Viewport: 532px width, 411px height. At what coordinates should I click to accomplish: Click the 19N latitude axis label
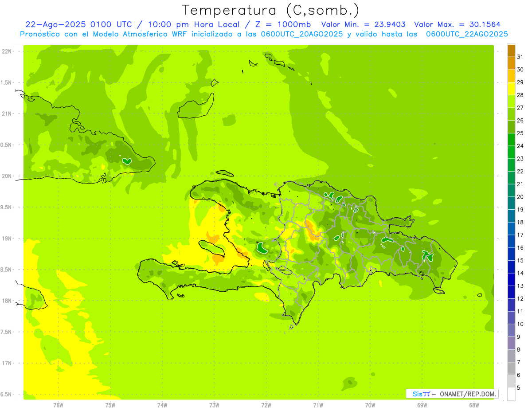[7, 239]
